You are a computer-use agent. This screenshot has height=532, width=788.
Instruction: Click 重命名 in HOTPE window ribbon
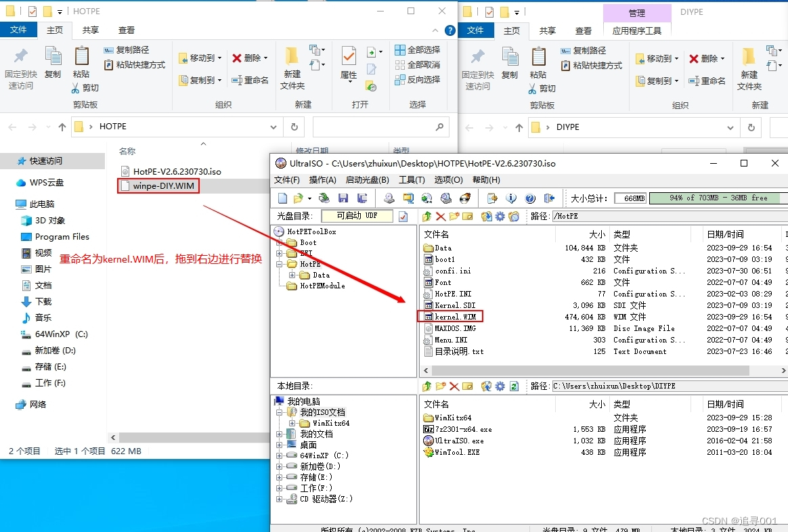(250, 80)
